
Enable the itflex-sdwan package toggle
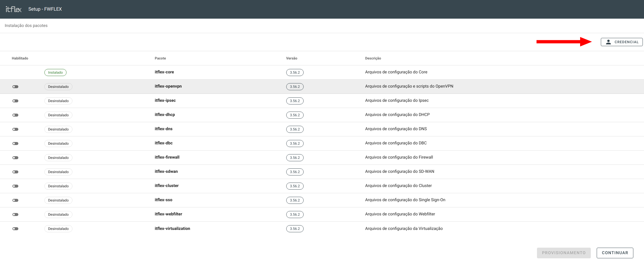(15, 172)
